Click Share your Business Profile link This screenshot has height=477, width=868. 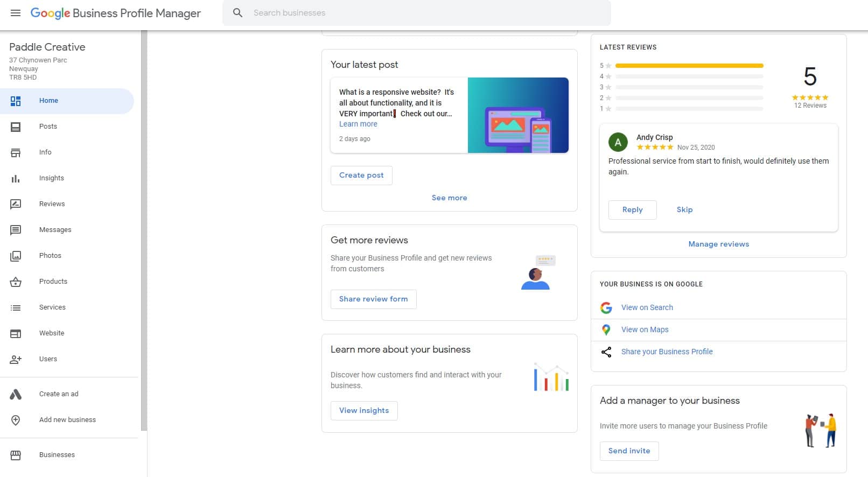[667, 352]
